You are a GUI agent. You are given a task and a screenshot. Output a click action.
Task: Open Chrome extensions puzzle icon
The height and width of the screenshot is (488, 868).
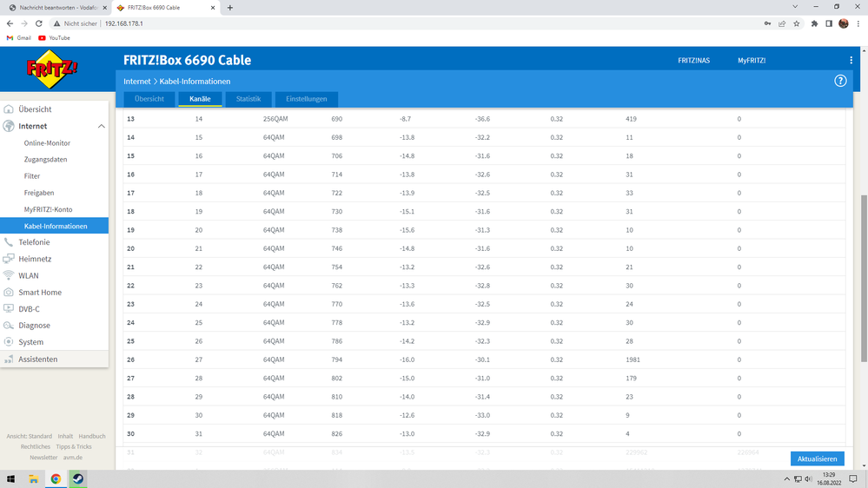(814, 23)
